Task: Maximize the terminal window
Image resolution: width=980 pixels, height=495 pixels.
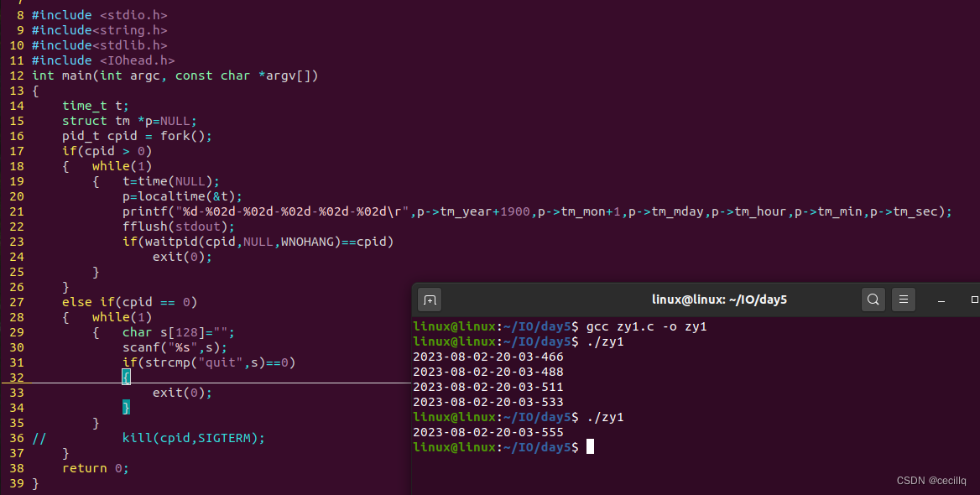Action: point(974,300)
